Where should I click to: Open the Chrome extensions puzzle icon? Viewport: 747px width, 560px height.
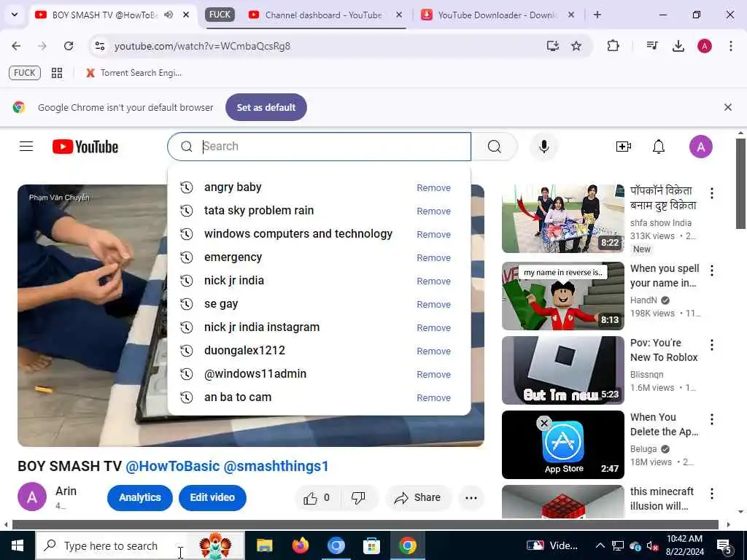point(613,46)
